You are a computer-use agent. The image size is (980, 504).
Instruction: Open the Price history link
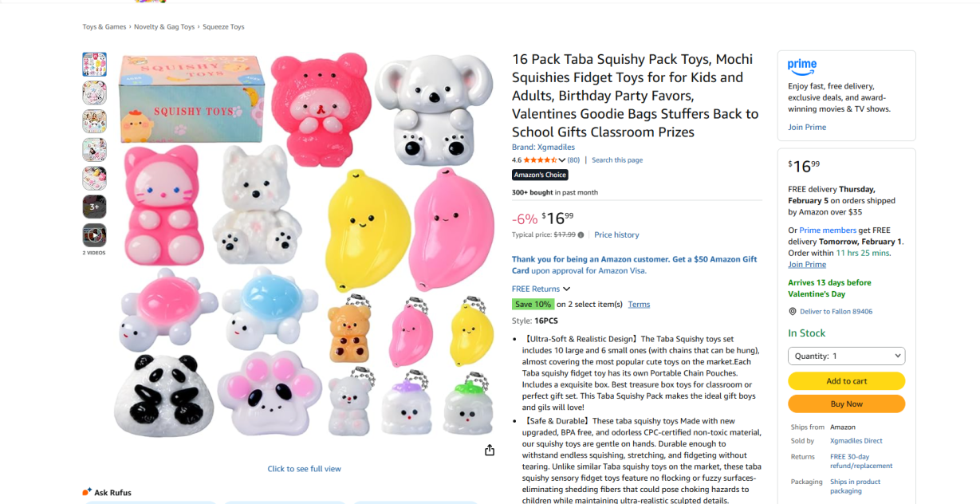click(616, 235)
